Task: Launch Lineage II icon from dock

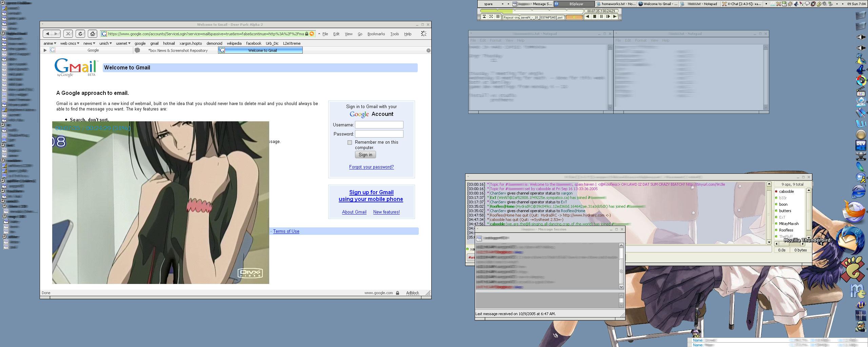Action: tap(861, 315)
